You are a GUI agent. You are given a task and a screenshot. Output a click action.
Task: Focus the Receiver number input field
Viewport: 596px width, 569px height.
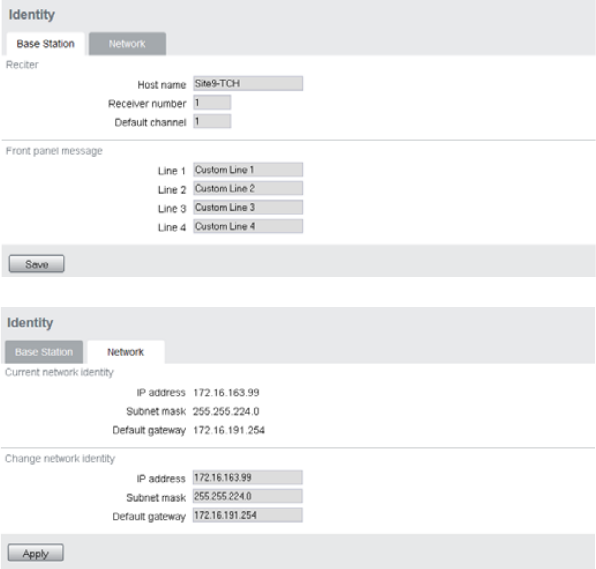212,103
